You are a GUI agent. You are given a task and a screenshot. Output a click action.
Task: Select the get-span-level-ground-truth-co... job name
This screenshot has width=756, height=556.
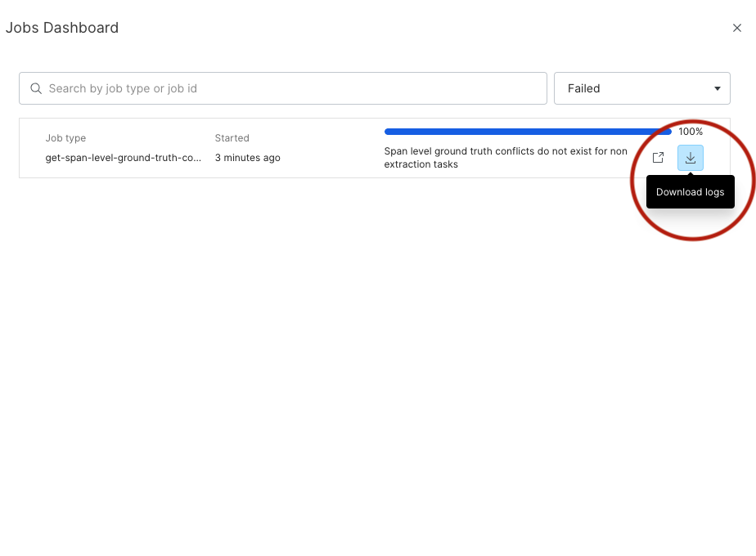[x=123, y=158]
